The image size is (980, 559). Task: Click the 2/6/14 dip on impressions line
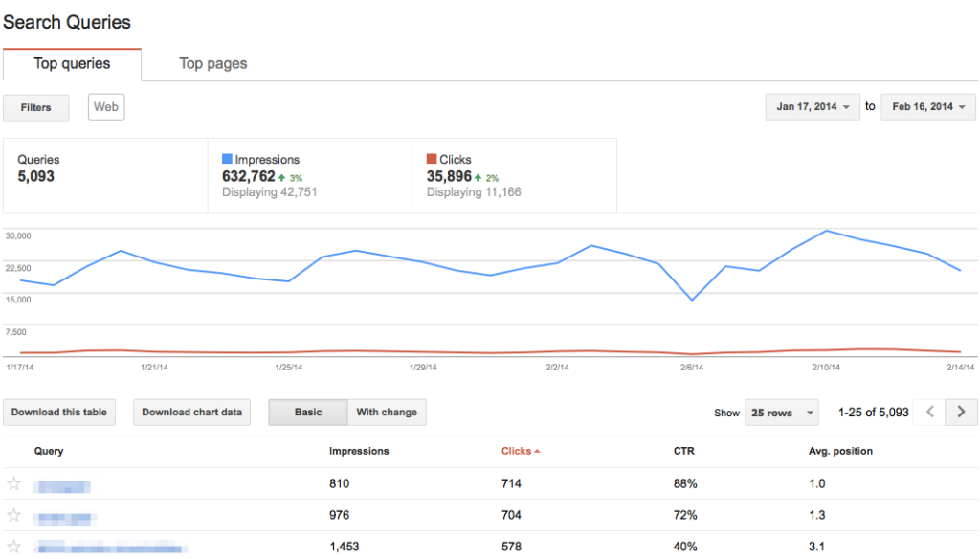692,300
